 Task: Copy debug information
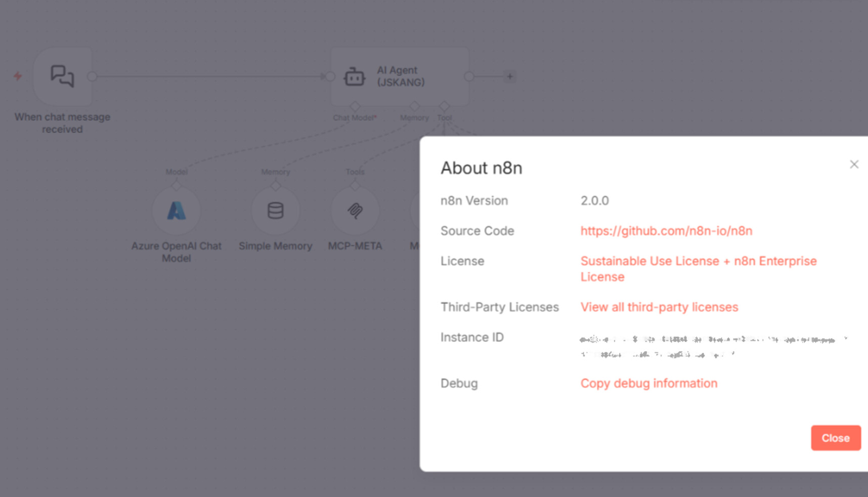coord(648,383)
